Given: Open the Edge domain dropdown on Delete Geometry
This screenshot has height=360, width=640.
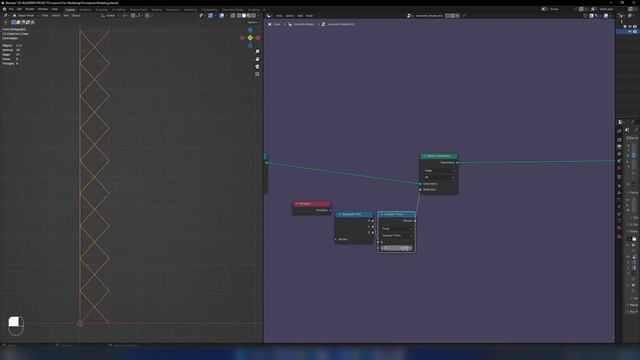Looking at the screenshot, I should tap(439, 170).
